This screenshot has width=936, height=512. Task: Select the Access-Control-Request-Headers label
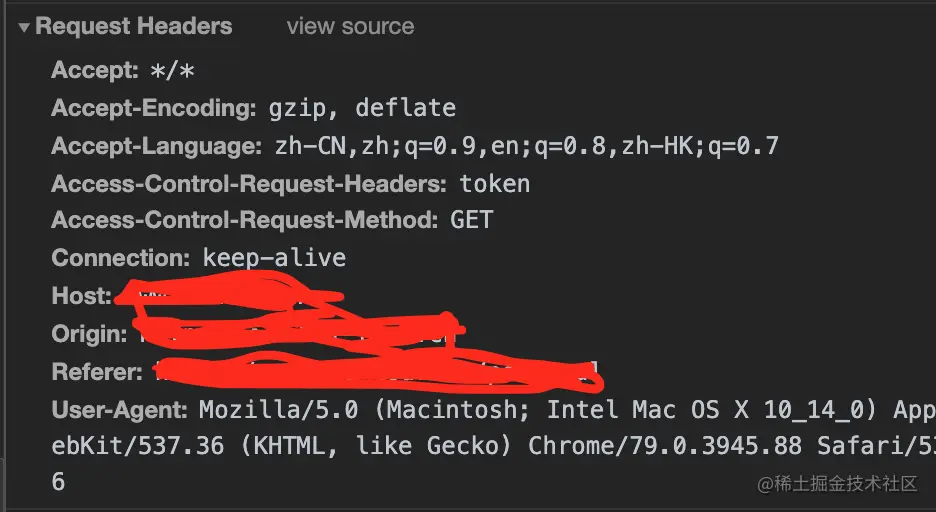tap(249, 184)
